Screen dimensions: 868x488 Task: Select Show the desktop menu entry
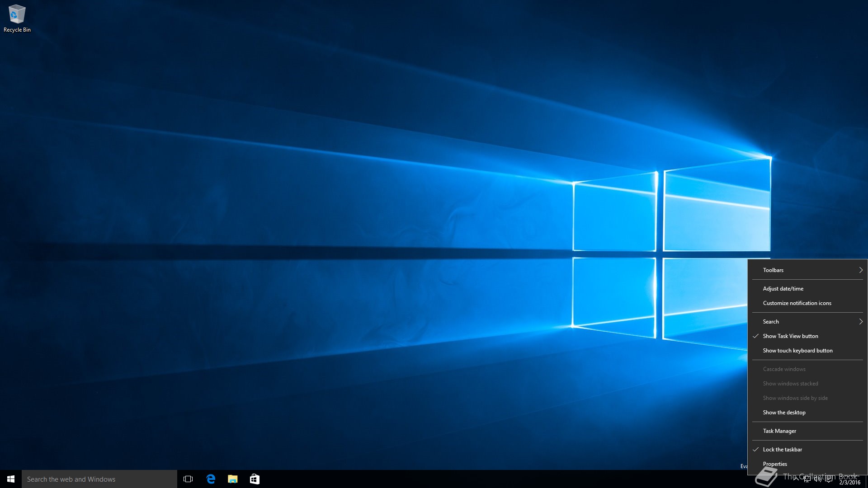click(784, 413)
